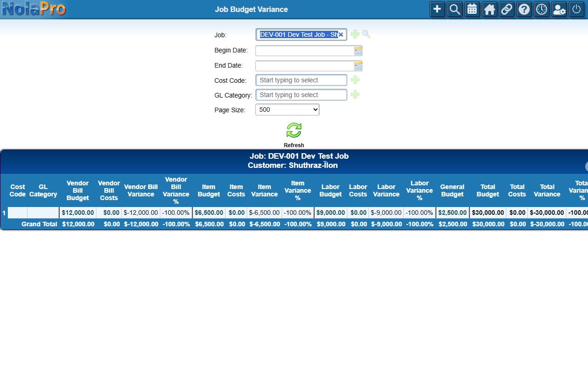
Task: Click the GL Category column header
Action: pos(43,190)
